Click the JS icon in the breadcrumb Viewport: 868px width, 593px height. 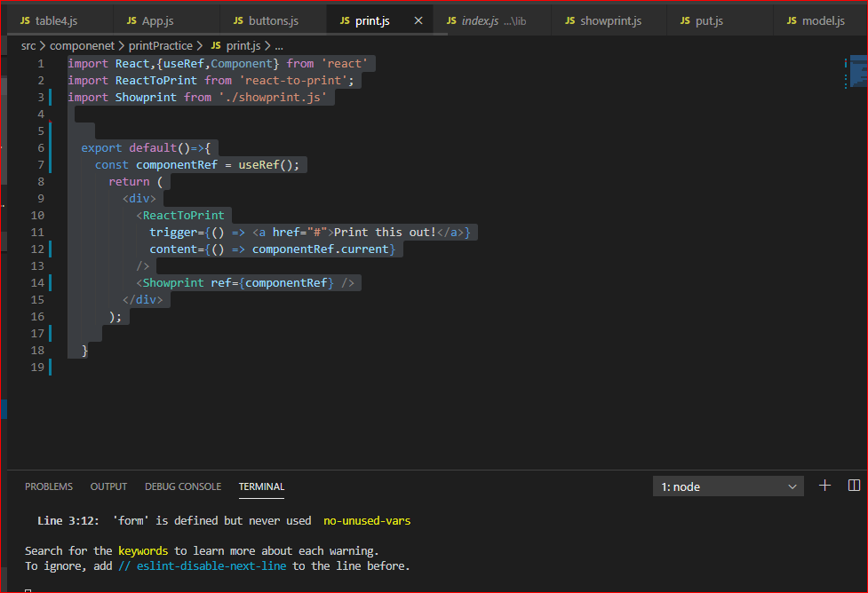pos(216,45)
